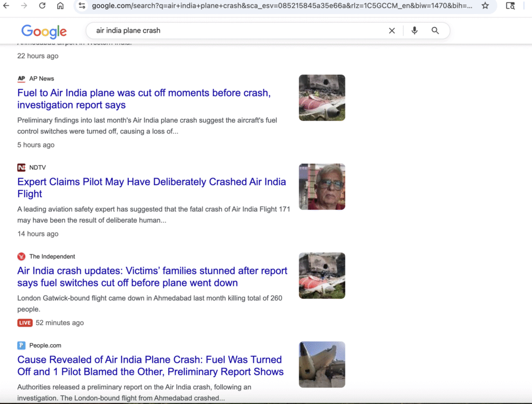
Task: Click the Google logo
Action: pyautogui.click(x=44, y=31)
